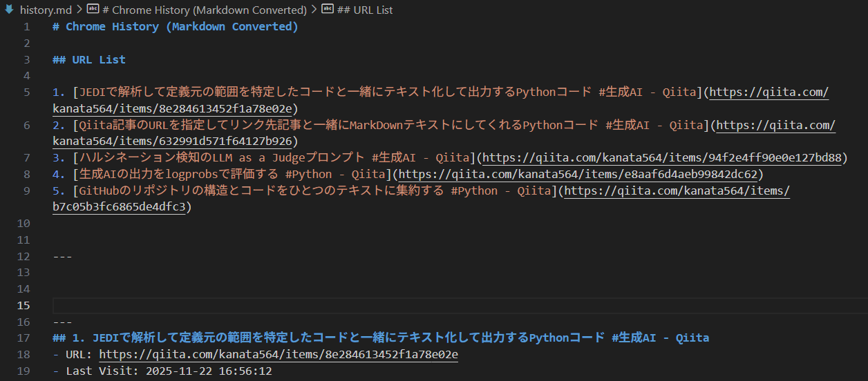
Task: Click link title "GitHubのリポジトリの構造とコードを…" on line 5 item
Action: pos(316,191)
